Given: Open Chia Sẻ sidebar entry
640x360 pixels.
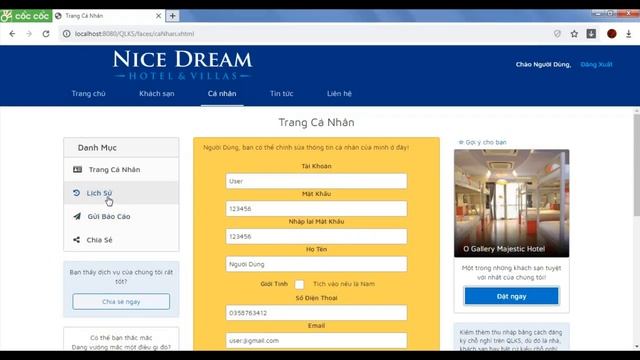Looking at the screenshot, I should tap(121, 240).
